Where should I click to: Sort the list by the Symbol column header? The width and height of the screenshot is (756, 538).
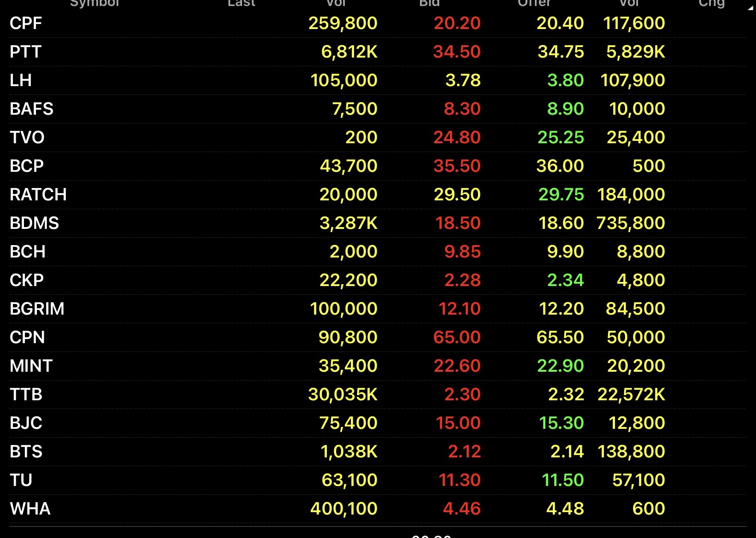[x=94, y=3]
